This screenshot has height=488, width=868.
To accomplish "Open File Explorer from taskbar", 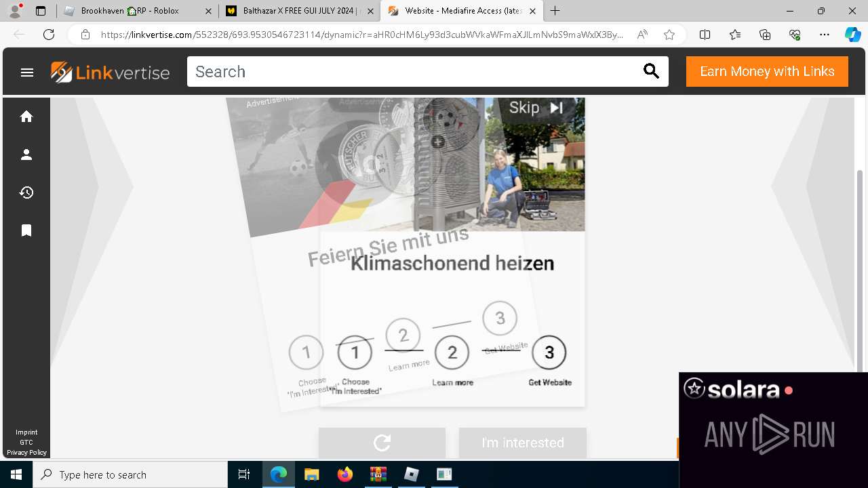I will tap(311, 474).
